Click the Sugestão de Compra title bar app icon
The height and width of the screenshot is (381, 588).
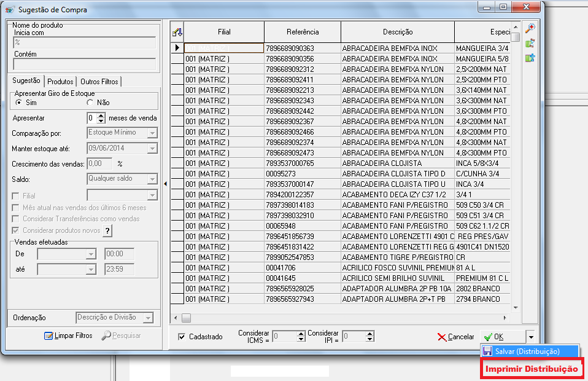tap(9, 9)
